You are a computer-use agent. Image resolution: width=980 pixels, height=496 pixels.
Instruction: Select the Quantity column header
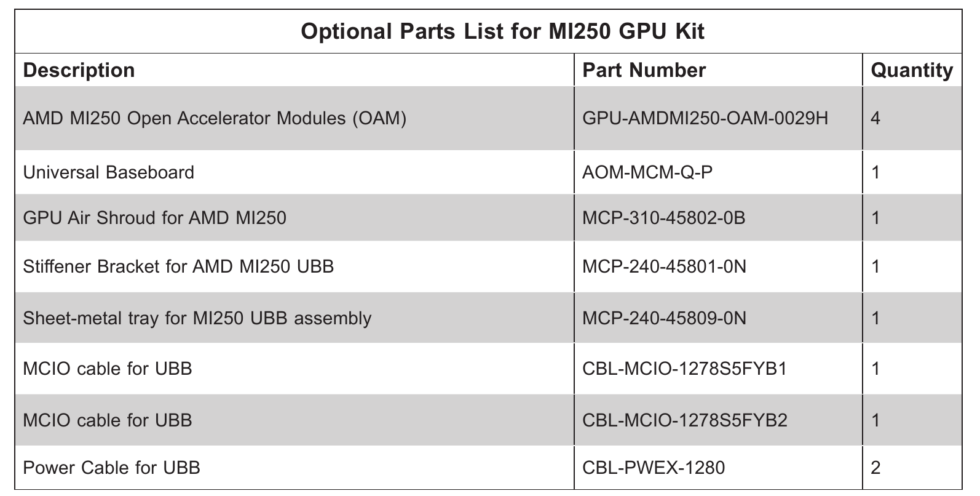click(x=912, y=71)
